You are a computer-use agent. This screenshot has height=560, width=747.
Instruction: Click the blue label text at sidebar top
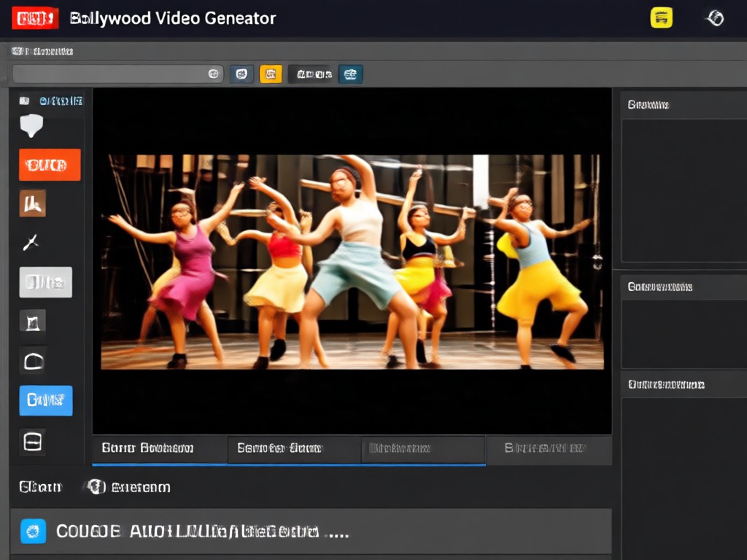click(61, 101)
